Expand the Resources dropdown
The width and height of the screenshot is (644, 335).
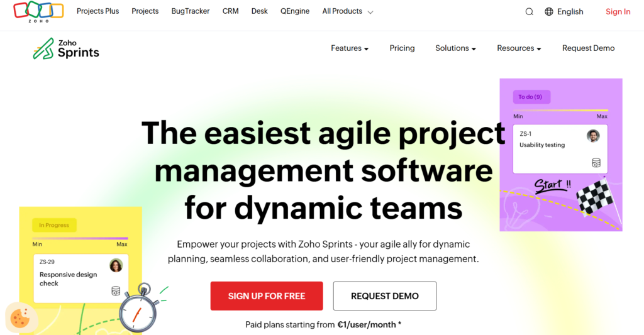pos(519,48)
